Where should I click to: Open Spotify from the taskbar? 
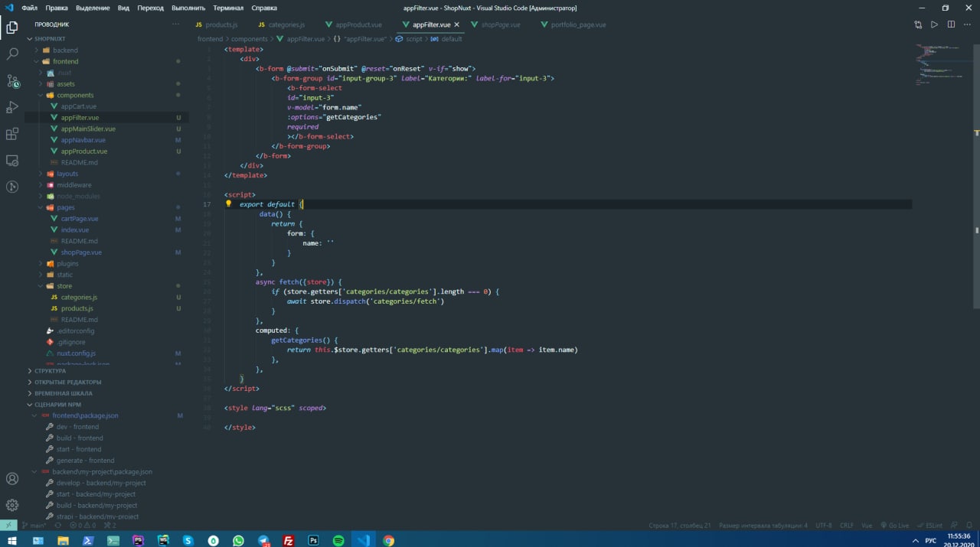[338, 540]
